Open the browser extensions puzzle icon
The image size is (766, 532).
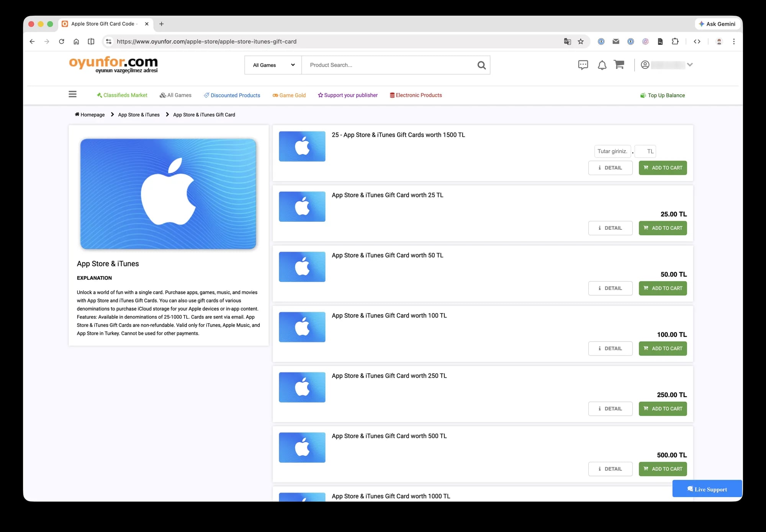(x=675, y=41)
